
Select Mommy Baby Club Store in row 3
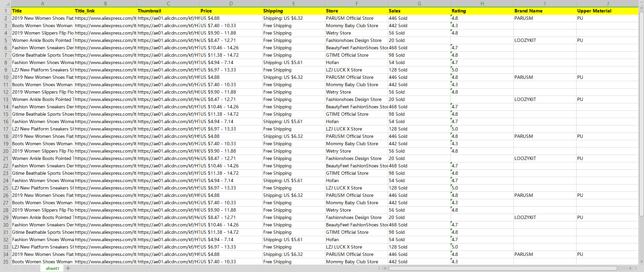click(x=357, y=25)
